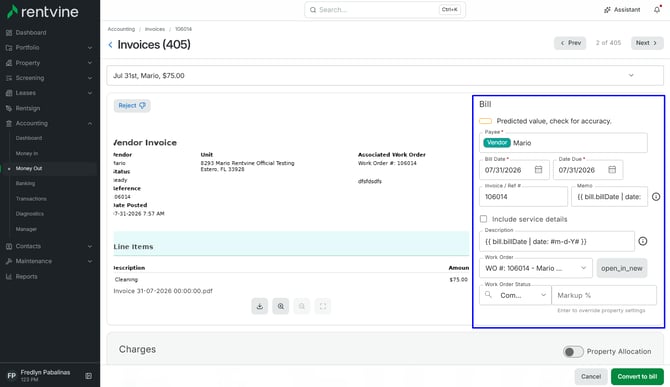This screenshot has width=670, height=387.
Task: Select the Money In sub-item
Action: [26, 153]
